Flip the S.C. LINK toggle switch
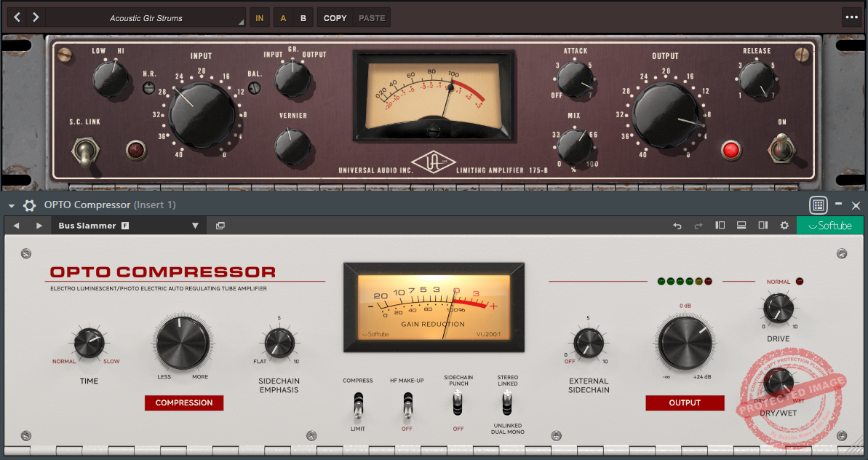 click(85, 151)
